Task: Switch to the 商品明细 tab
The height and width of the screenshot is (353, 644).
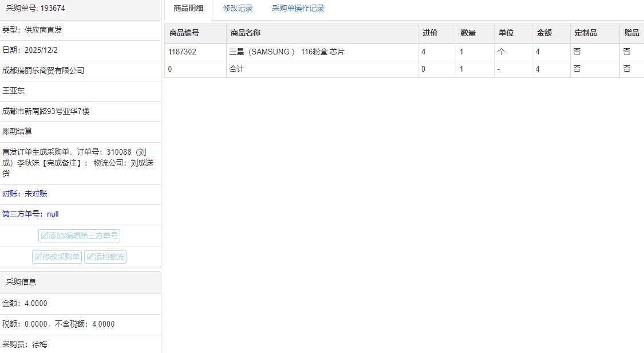Action: [x=188, y=9]
